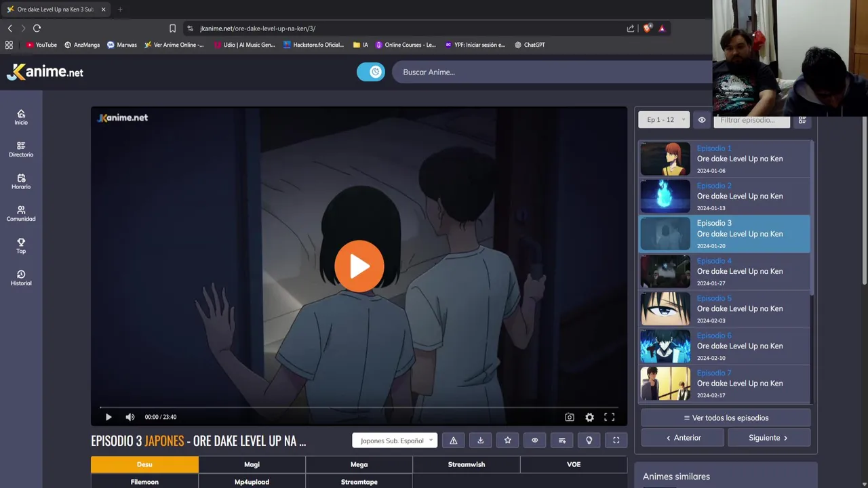
Task: Click the small play icon in player controls
Action: [x=108, y=417]
